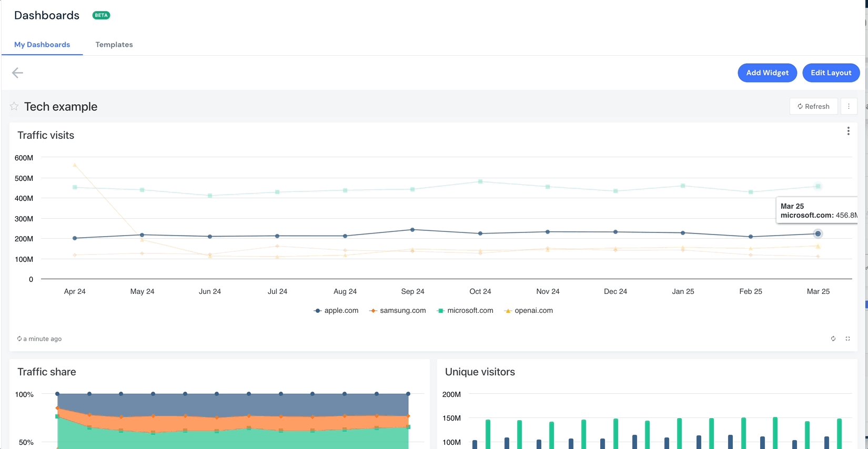Expand Traffic visits widget to fullscreen

pyautogui.click(x=847, y=339)
